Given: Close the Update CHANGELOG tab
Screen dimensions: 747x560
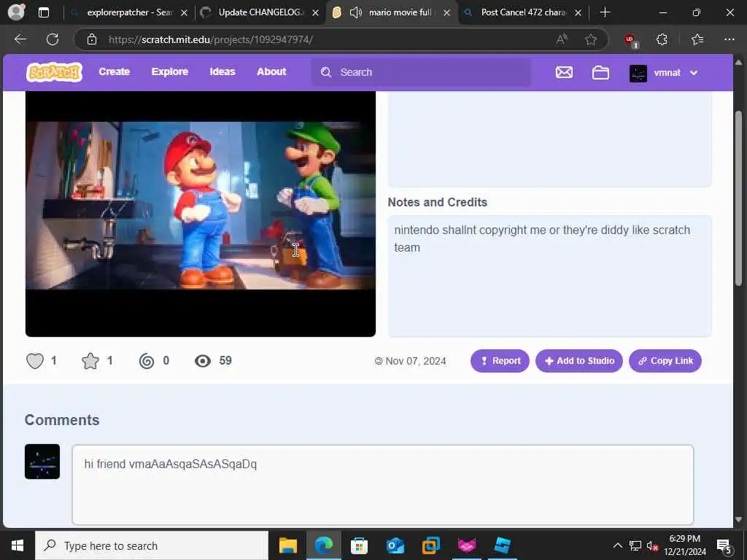Looking at the screenshot, I should (315, 13).
